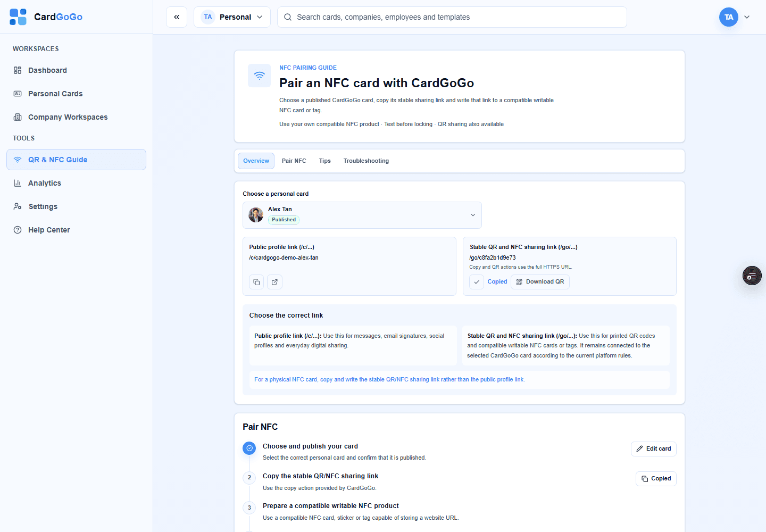Open public profile link in new tab

274,282
